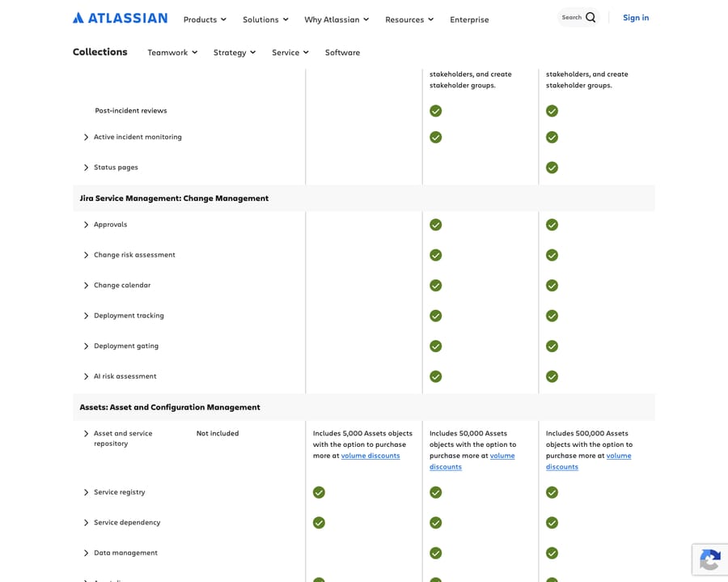Click the Jira Service Management: Change Management heading

[174, 198]
